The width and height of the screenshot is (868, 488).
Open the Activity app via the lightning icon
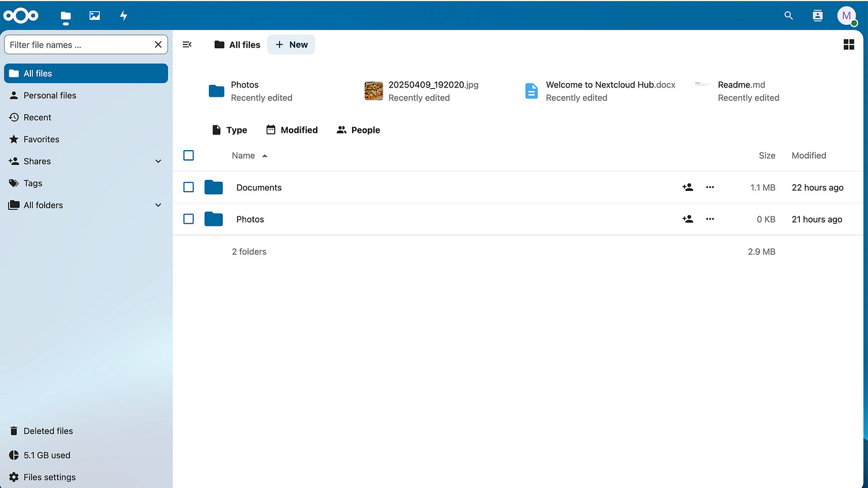pyautogui.click(x=123, y=16)
